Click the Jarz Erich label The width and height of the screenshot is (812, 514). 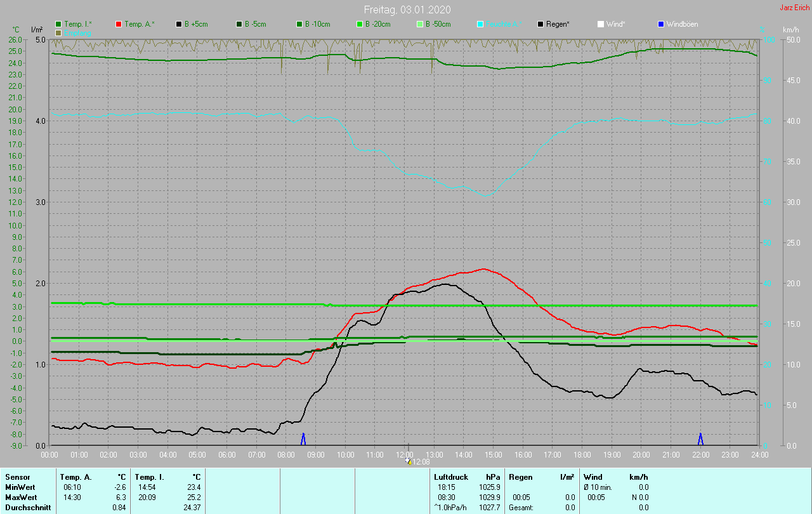(794, 8)
